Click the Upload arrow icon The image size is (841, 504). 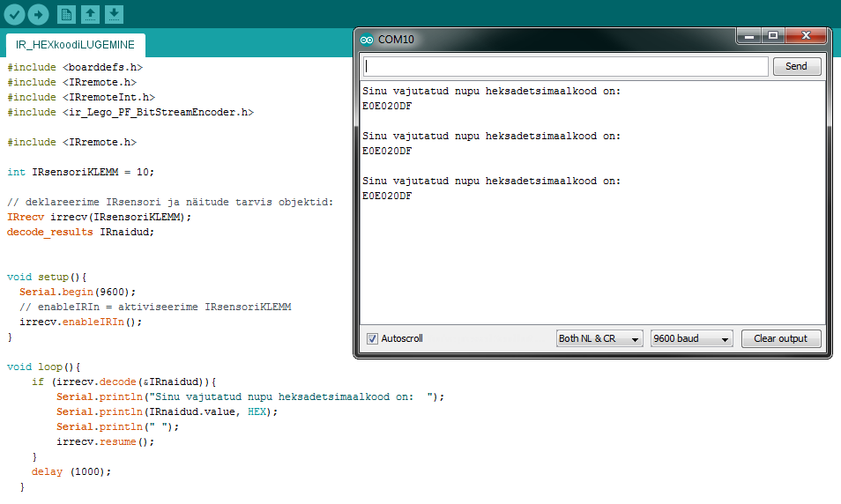(39, 14)
